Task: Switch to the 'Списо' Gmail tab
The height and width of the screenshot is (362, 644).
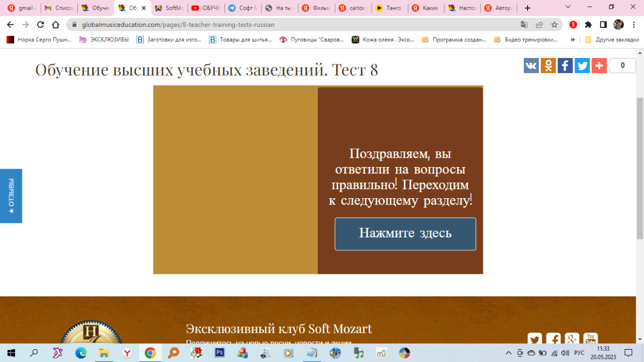Action: pos(58,8)
